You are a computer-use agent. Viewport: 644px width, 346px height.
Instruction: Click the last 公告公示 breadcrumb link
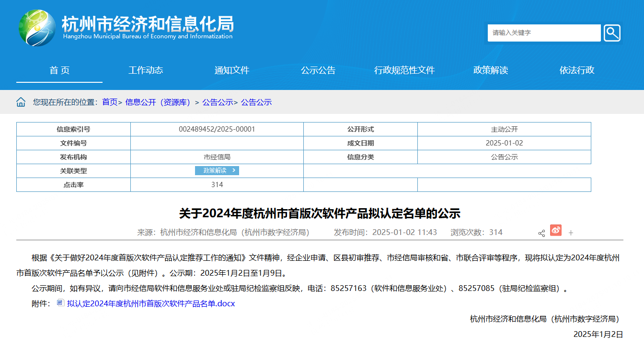coord(256,102)
